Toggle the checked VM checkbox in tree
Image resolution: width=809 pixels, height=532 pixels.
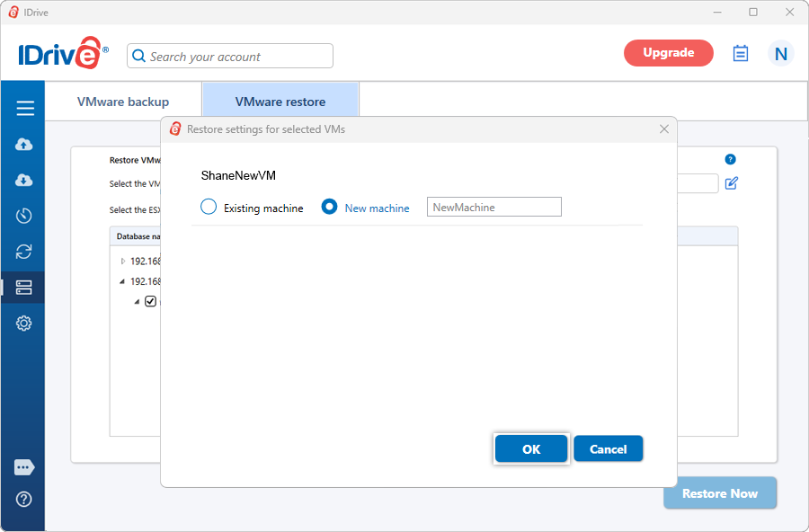(150, 301)
